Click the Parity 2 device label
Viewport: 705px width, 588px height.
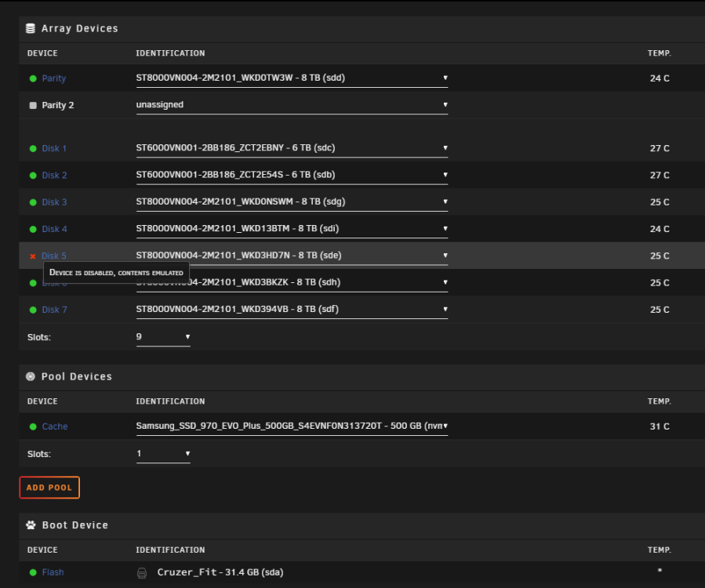58,105
